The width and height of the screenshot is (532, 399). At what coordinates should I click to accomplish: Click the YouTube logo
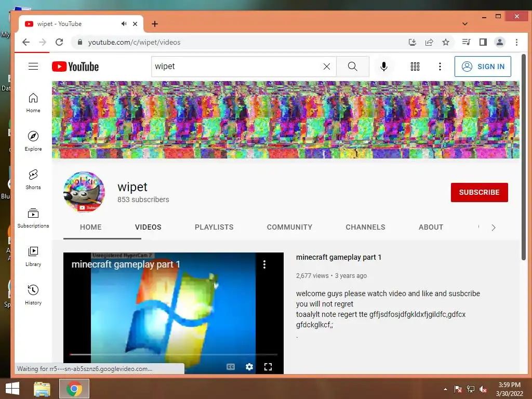click(x=75, y=66)
